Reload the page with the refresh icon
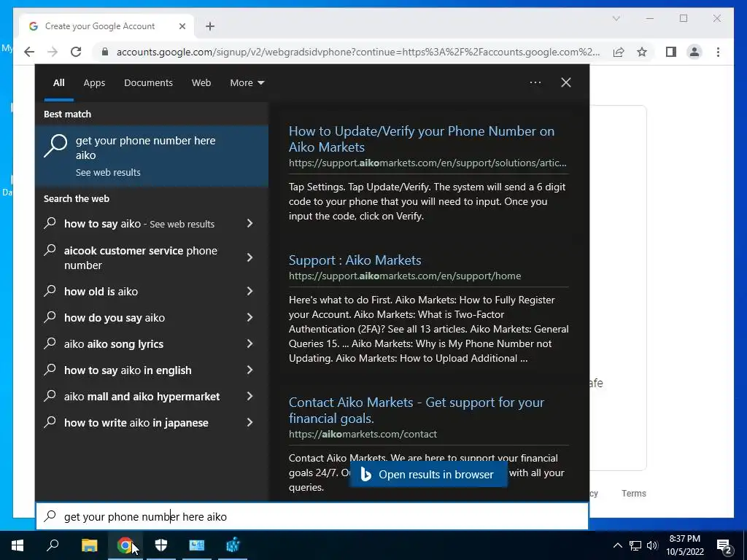 [76, 52]
